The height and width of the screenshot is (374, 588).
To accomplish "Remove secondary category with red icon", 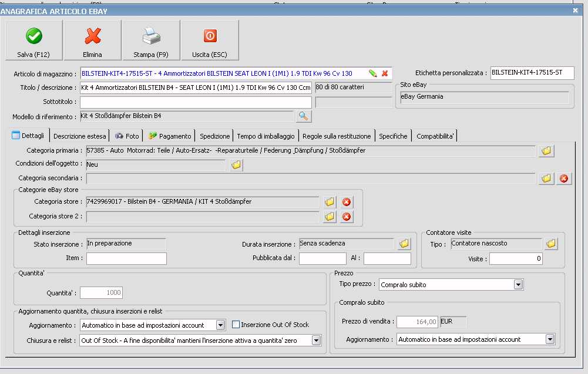I will click(564, 178).
